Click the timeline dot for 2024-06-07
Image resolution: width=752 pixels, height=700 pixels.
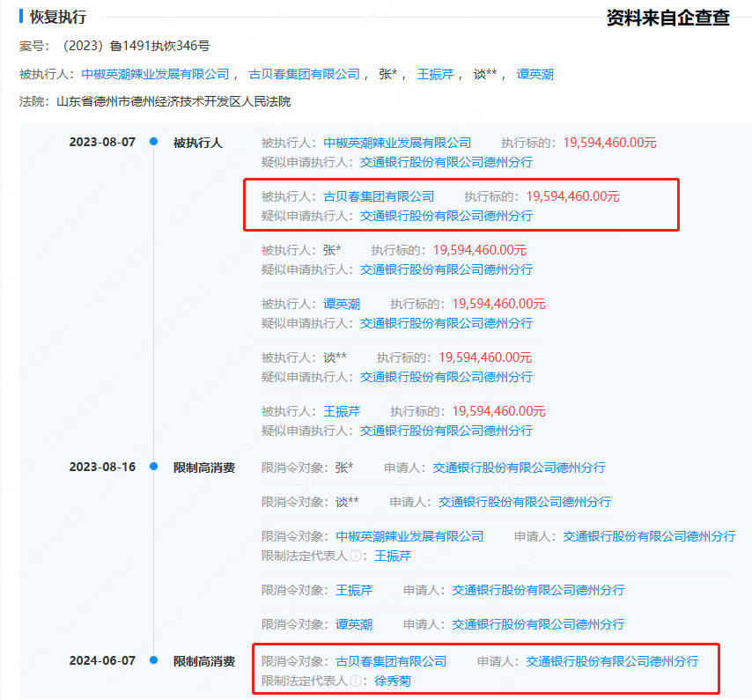pos(154,660)
